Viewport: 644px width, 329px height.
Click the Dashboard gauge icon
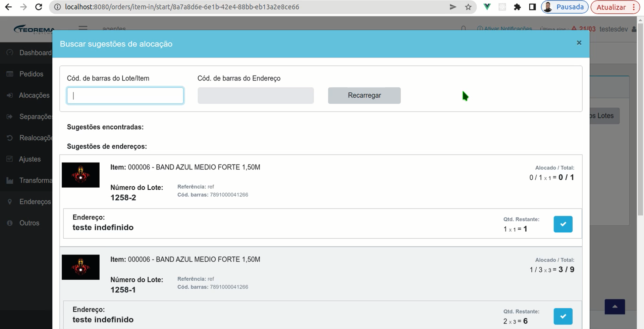pyautogui.click(x=10, y=53)
